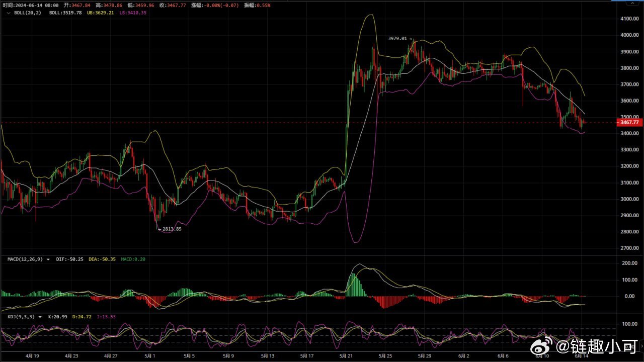The height and width of the screenshot is (362, 644).
Task: Click the red 3467.77 current price tag
Action: 629,122
